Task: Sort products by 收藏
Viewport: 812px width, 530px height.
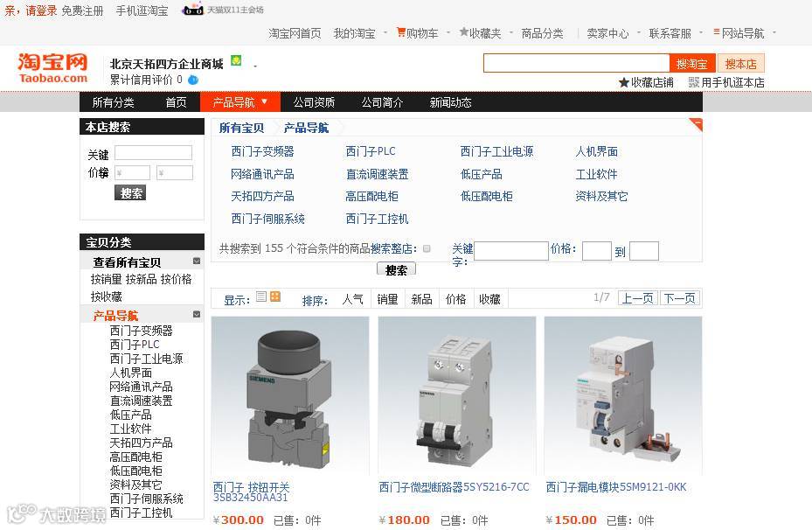Action: [489, 299]
